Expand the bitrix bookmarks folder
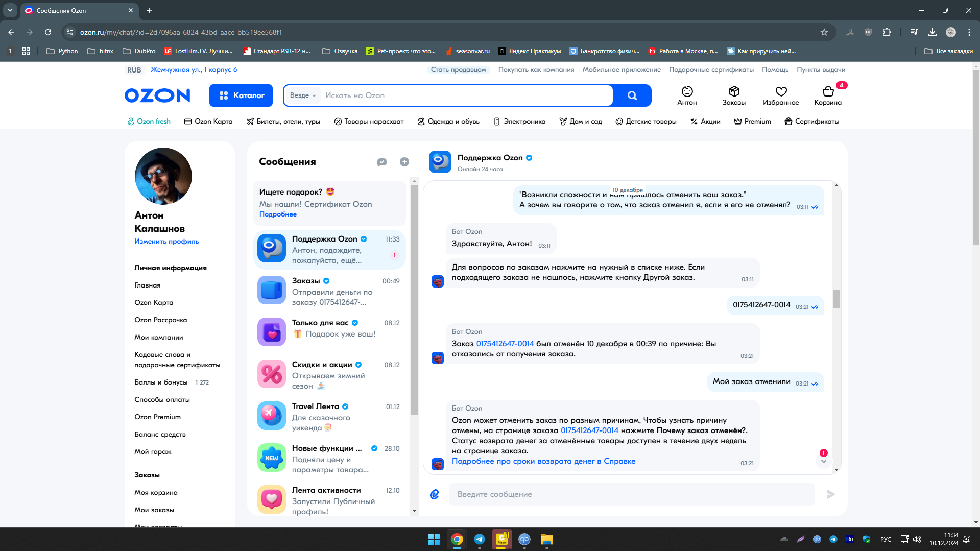Image resolution: width=980 pixels, height=551 pixels. 101,51
